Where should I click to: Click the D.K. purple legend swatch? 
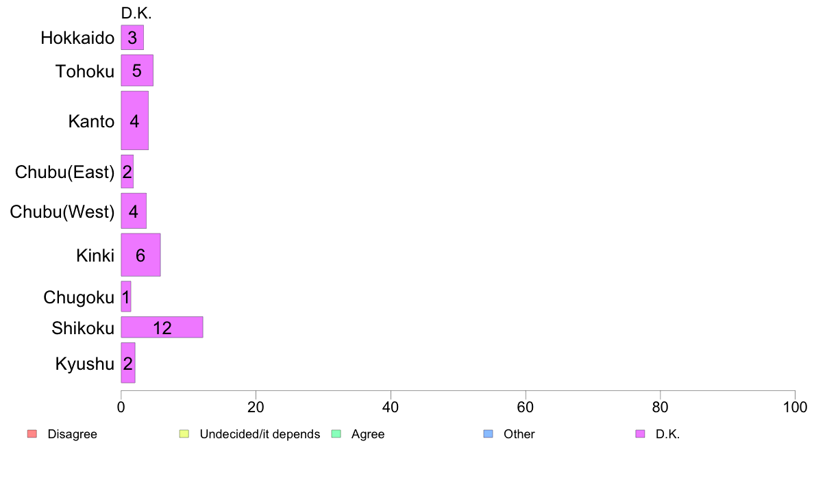click(x=640, y=434)
